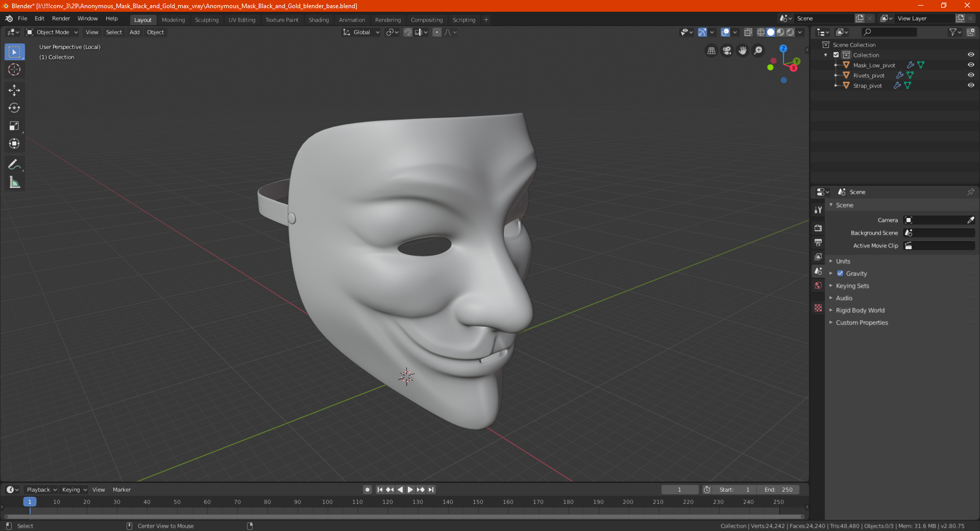Select the Cursor tool
The height and width of the screenshot is (531, 980).
pos(14,69)
